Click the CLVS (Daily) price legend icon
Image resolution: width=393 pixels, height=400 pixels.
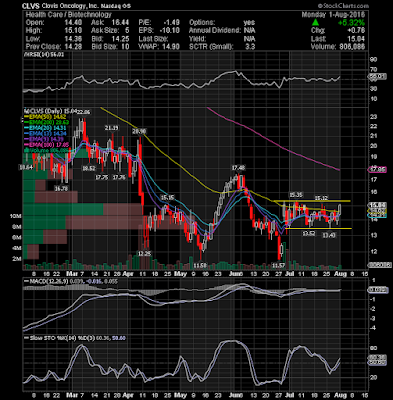point(25,111)
